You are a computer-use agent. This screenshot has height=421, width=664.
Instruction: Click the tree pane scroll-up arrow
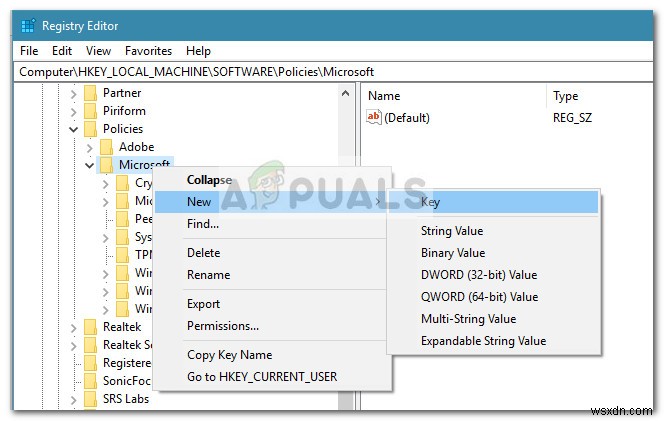[x=346, y=93]
